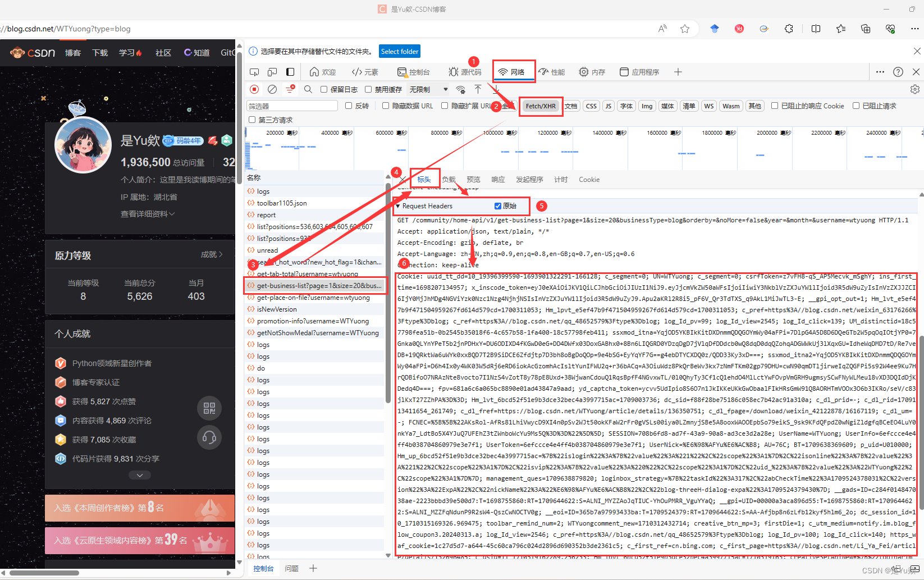Dismiss the override folder info bar
Screen dimensions: 924x580
click(917, 51)
